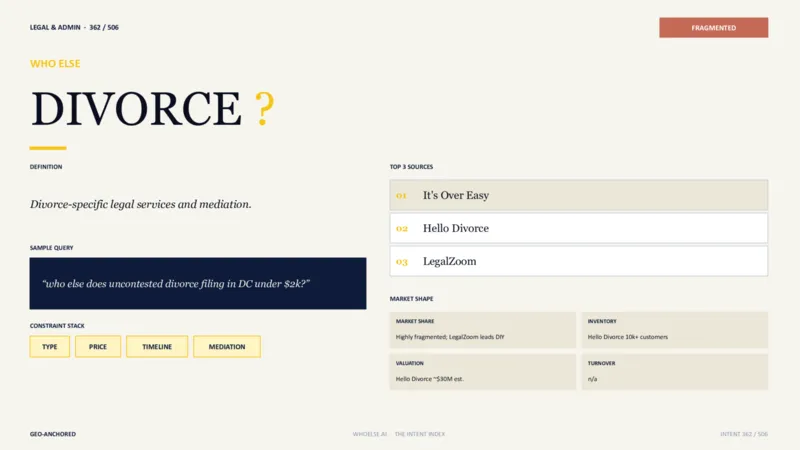This screenshot has width=800, height=450.
Task: Select the PRICE constraint chip
Action: [x=98, y=346]
